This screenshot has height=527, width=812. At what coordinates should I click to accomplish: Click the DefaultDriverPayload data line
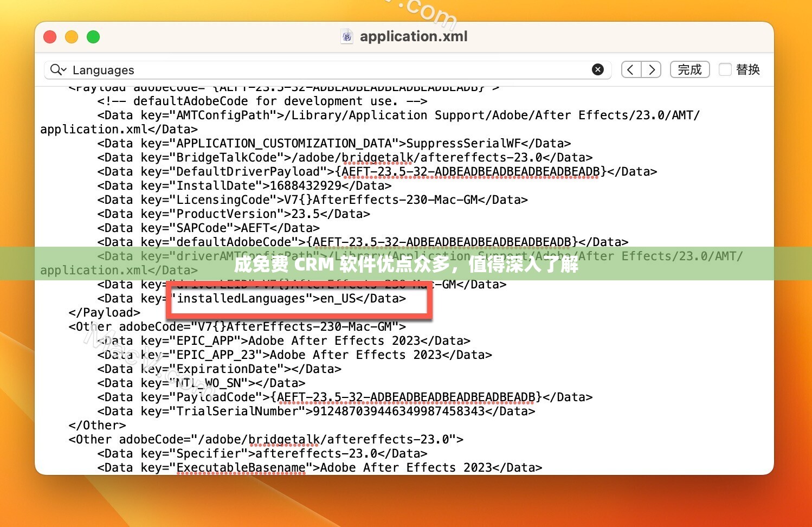[377, 172]
